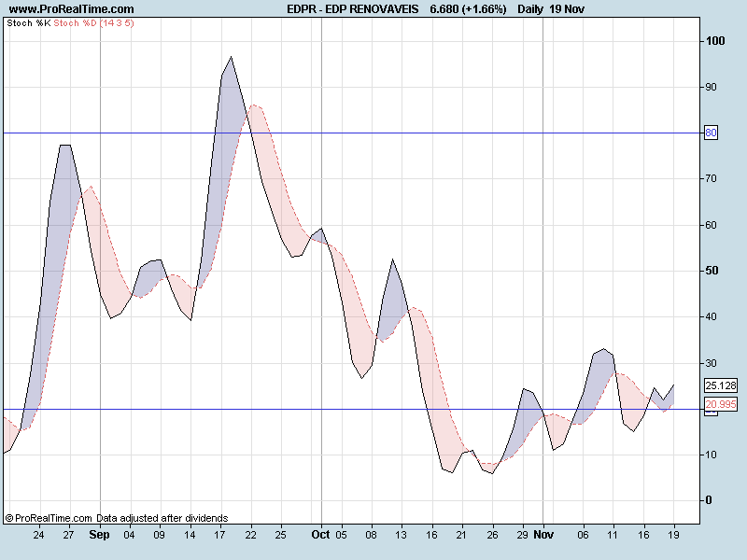The width and height of the screenshot is (747, 560).
Task: Click the 50 axis value
Action: click(x=712, y=271)
